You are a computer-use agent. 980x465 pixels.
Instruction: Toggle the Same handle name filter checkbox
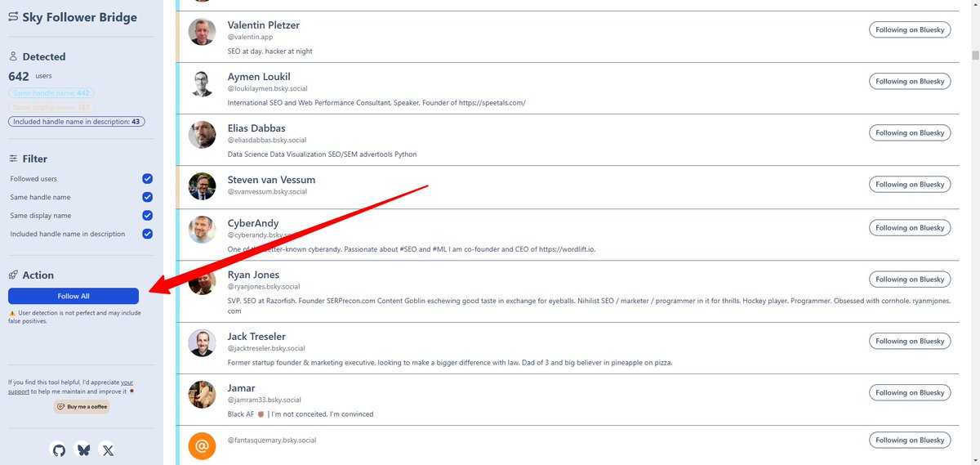coord(148,197)
